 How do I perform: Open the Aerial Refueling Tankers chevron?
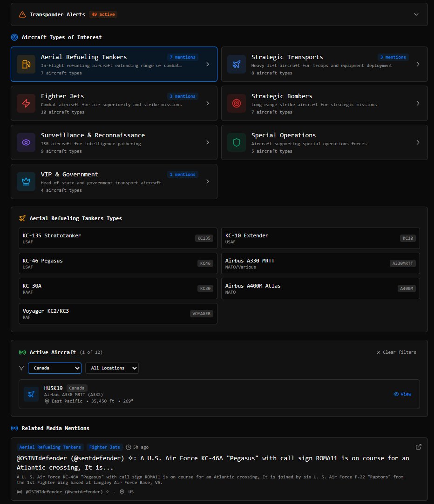(x=208, y=64)
